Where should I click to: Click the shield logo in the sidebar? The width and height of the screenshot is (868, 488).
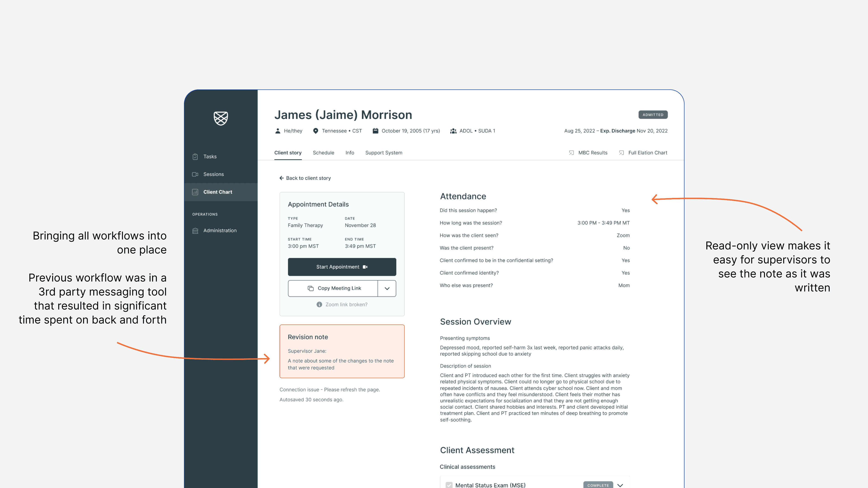tap(221, 118)
